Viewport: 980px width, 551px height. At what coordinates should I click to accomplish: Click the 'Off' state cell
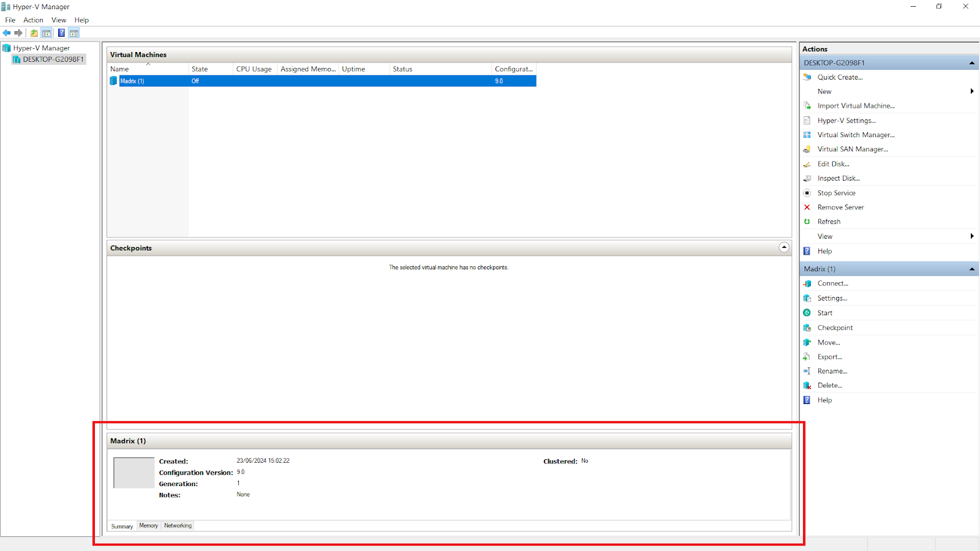pos(195,81)
